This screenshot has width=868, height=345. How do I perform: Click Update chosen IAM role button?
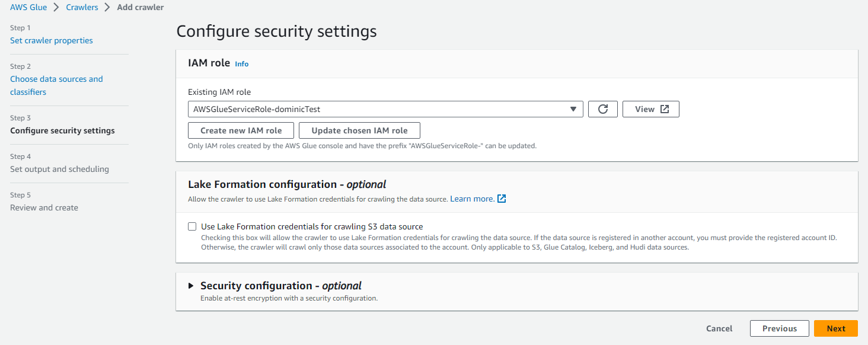(x=360, y=130)
